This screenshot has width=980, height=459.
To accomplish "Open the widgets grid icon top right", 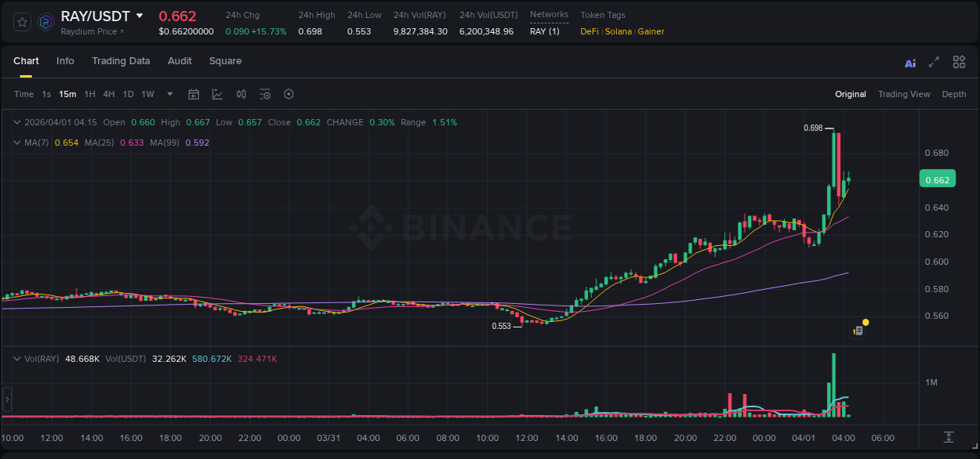I will pyautogui.click(x=959, y=61).
